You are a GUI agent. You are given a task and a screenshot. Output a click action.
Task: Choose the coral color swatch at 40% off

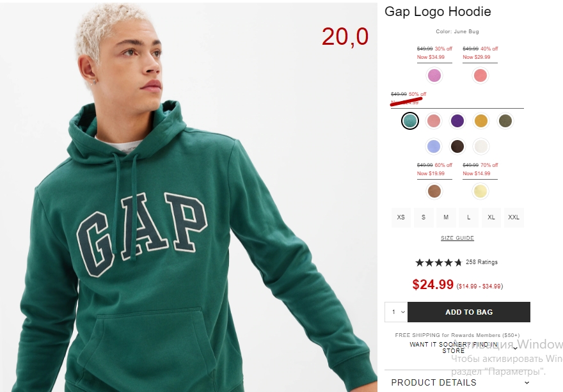click(480, 75)
